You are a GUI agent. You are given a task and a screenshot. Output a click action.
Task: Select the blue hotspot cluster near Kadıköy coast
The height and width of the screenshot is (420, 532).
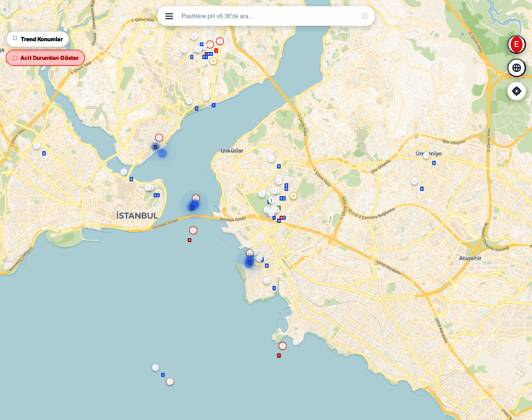tap(249, 262)
